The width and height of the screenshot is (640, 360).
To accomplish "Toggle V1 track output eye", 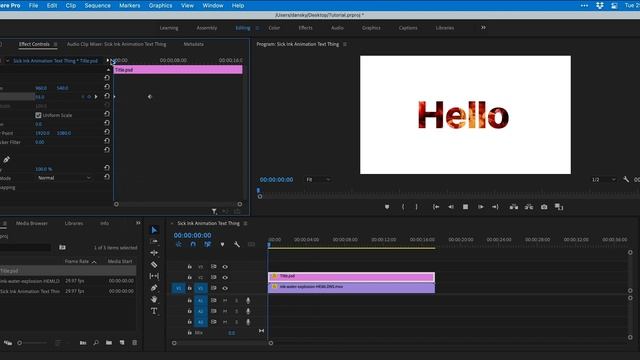I will point(225,288).
